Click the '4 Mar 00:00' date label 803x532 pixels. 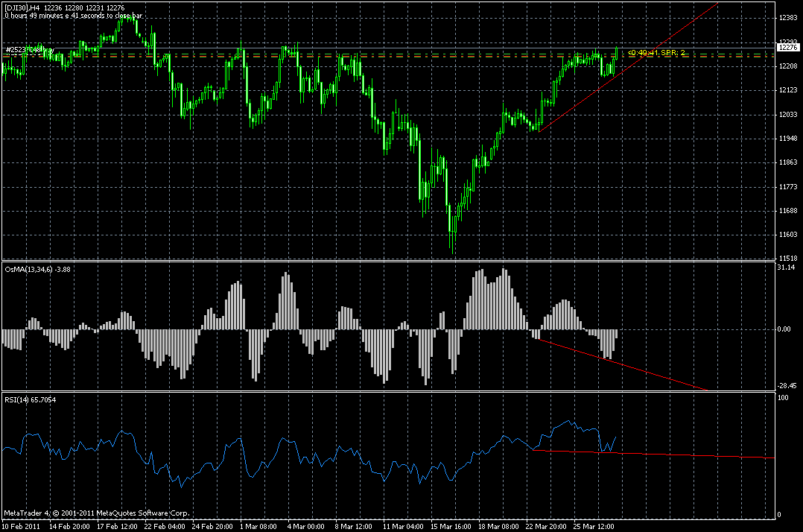(x=305, y=526)
